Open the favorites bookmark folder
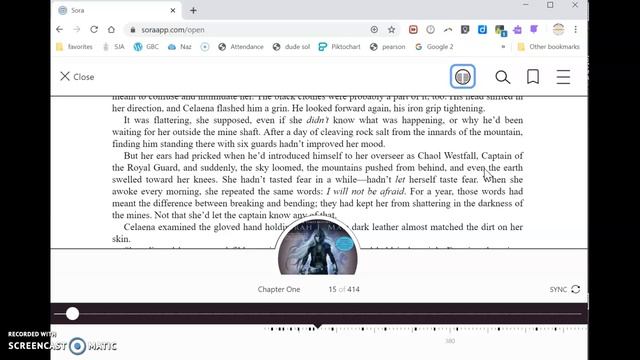The image size is (640, 360). pos(74,47)
